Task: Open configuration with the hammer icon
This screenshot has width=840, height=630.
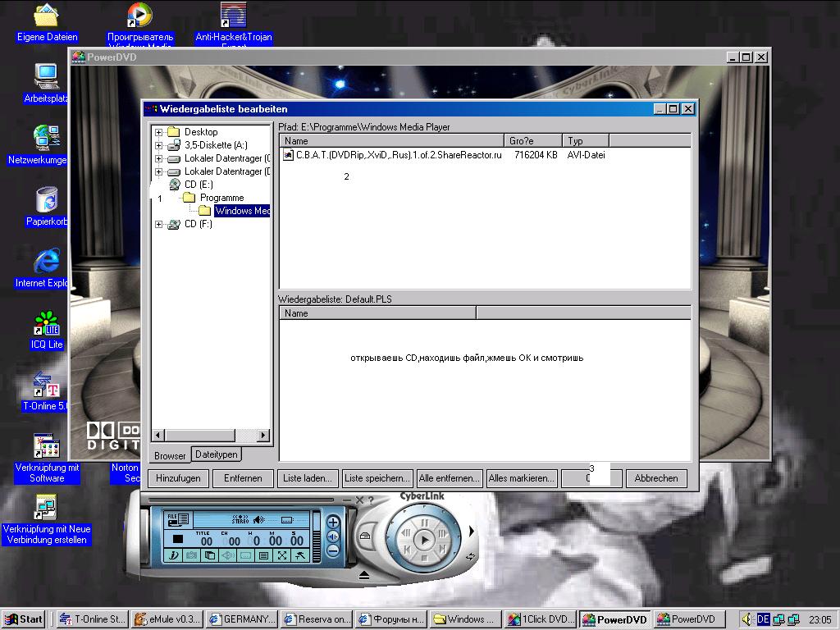Action: pos(300,555)
